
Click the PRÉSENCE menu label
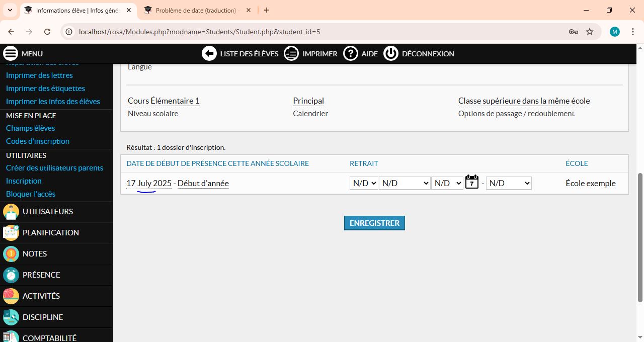coord(41,275)
